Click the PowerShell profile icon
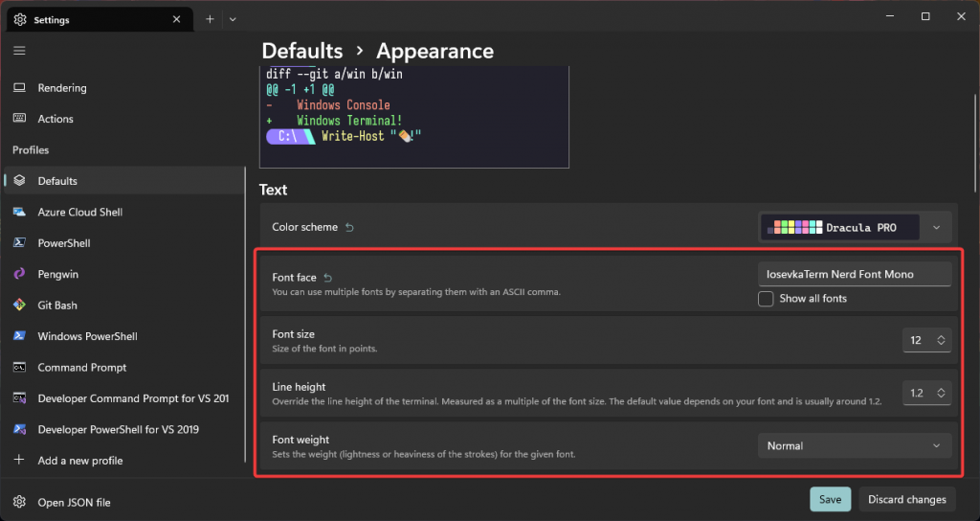The width and height of the screenshot is (980, 521). pyautogui.click(x=19, y=242)
